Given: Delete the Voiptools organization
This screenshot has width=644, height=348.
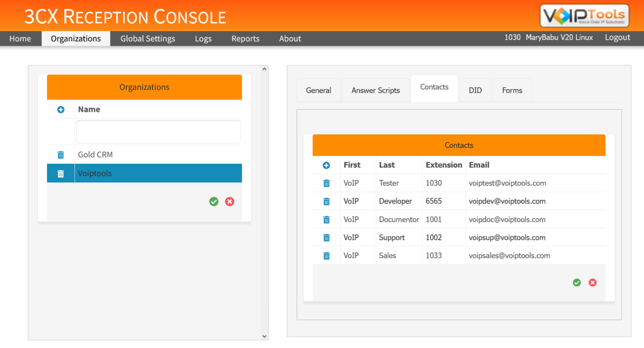Looking at the screenshot, I should pyautogui.click(x=60, y=173).
